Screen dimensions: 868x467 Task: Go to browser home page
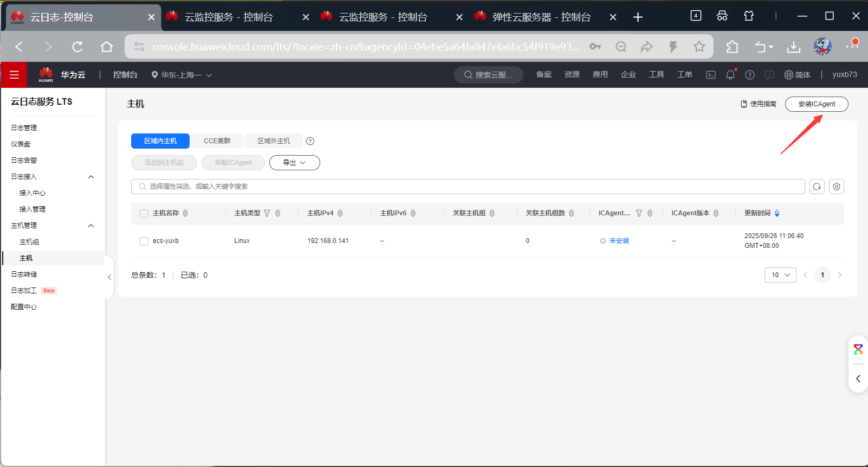pos(107,47)
